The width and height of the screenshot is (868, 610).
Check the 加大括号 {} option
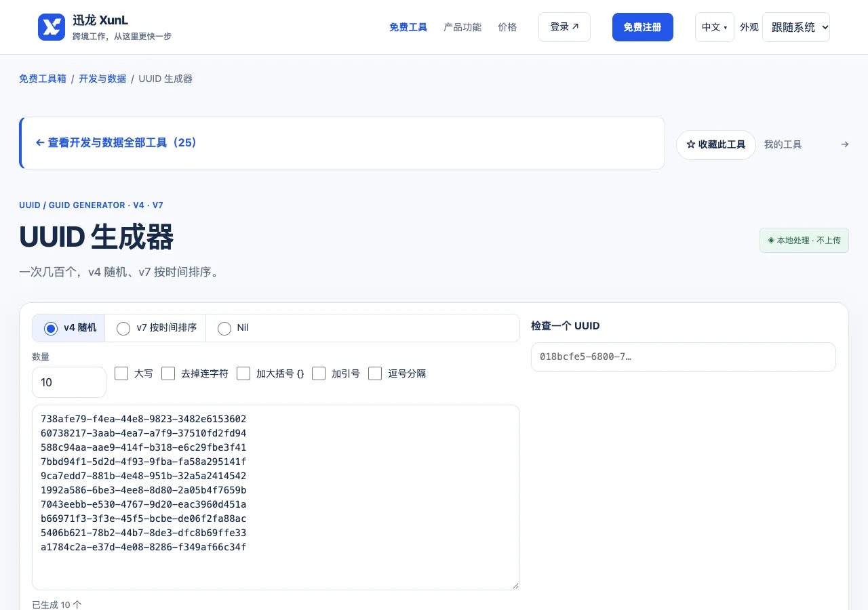coord(243,373)
